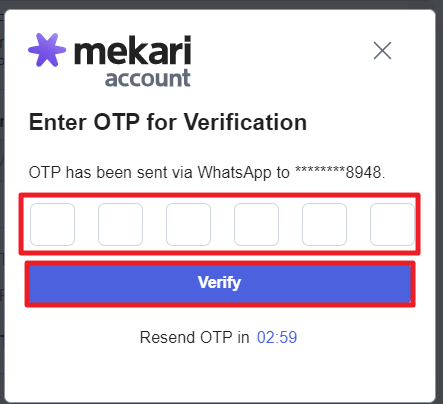Click the Enter OTP for Verification heading

tap(168, 122)
